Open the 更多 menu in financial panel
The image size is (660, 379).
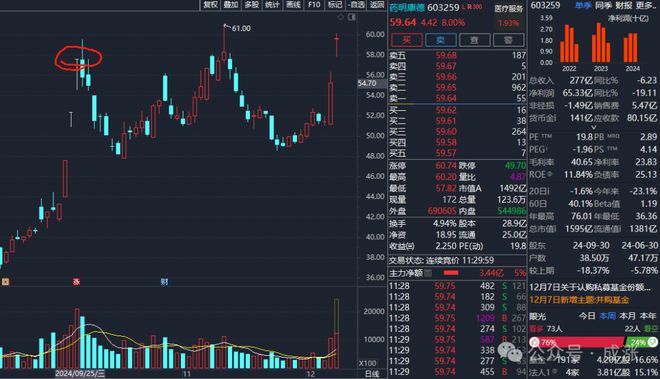pos(646,5)
